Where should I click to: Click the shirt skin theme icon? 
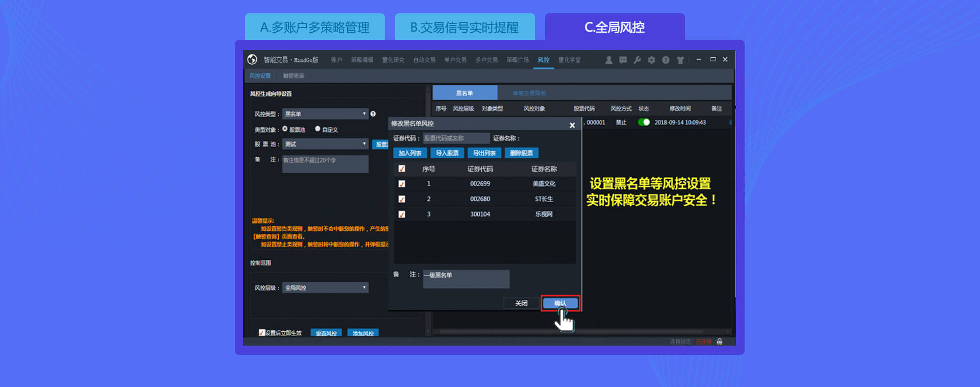point(680,60)
